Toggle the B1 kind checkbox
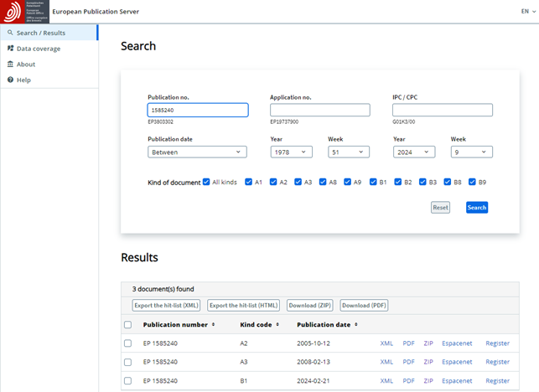Image resolution: width=539 pixels, height=392 pixels. click(x=373, y=182)
